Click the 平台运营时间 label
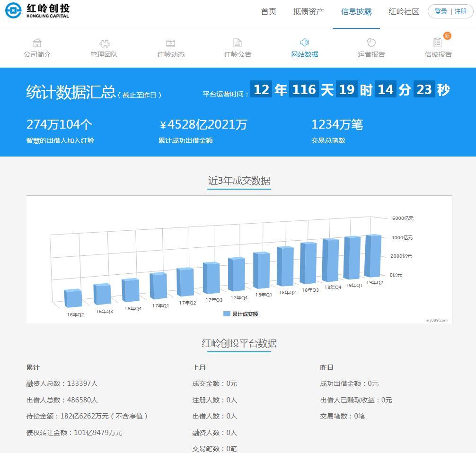This screenshot has width=476, height=453. pyautogui.click(x=226, y=95)
